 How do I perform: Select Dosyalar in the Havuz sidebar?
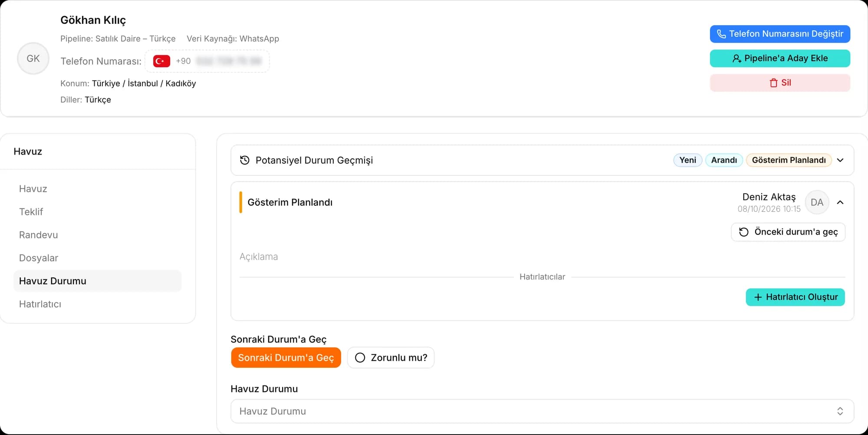point(39,258)
